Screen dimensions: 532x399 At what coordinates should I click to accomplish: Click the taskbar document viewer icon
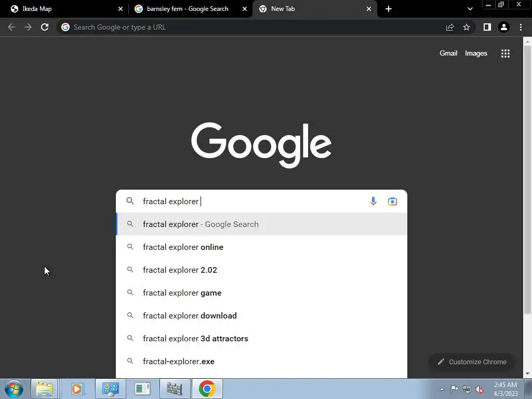tap(142, 389)
